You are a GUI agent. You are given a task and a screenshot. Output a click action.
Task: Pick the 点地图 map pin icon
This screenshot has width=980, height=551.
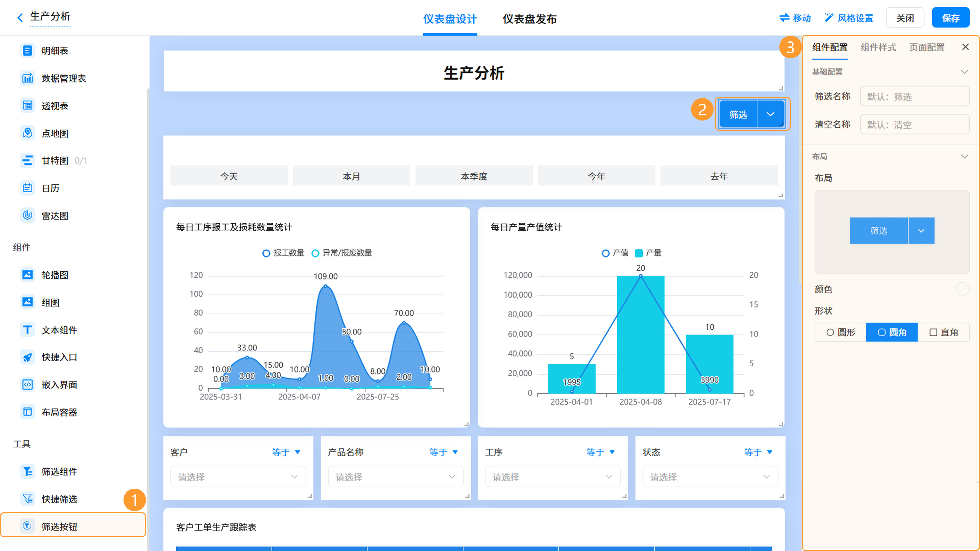pos(27,133)
